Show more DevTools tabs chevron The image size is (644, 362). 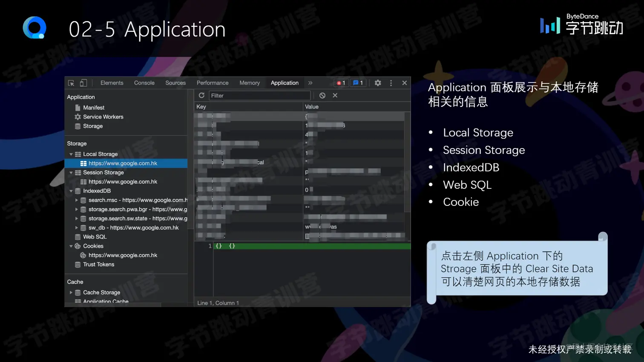pyautogui.click(x=310, y=83)
